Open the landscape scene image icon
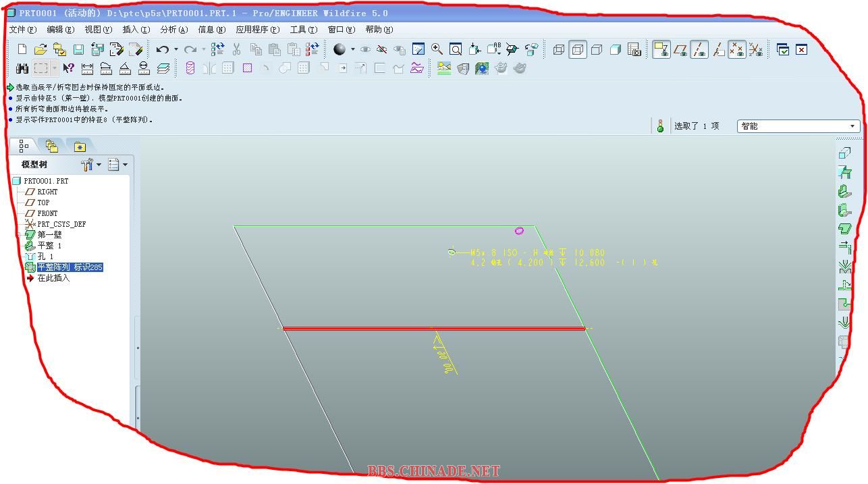The height and width of the screenshot is (484, 868). tap(443, 68)
